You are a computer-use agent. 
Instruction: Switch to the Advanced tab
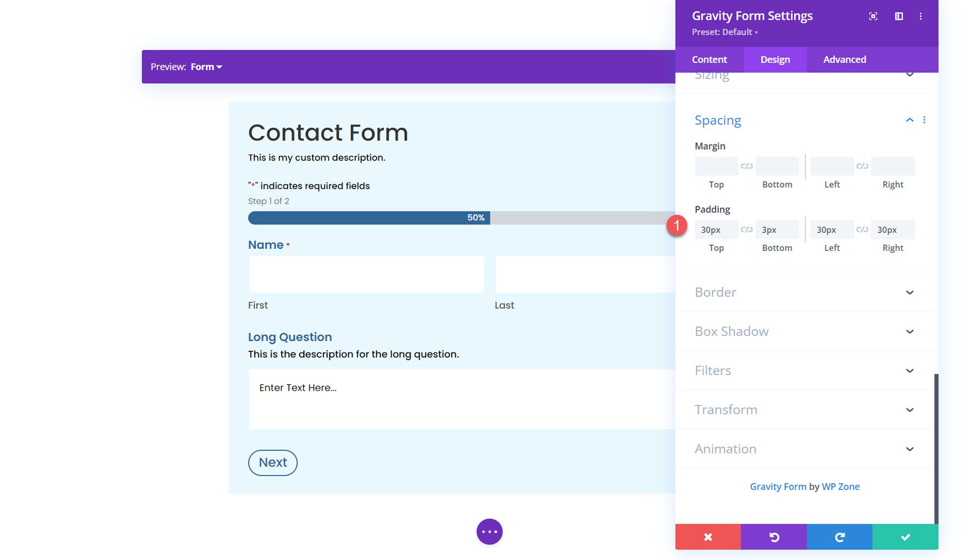click(x=844, y=59)
